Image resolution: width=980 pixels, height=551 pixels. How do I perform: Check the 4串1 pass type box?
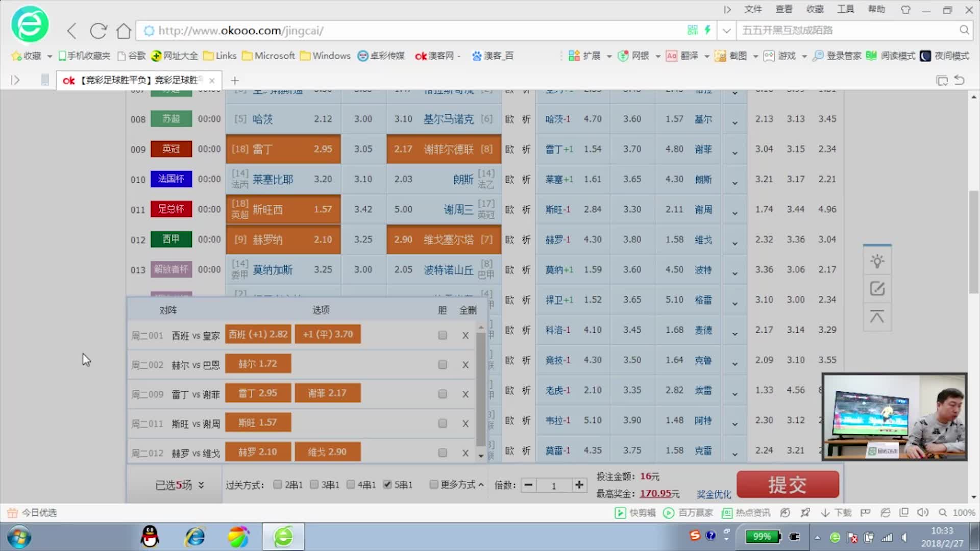pos(351,484)
